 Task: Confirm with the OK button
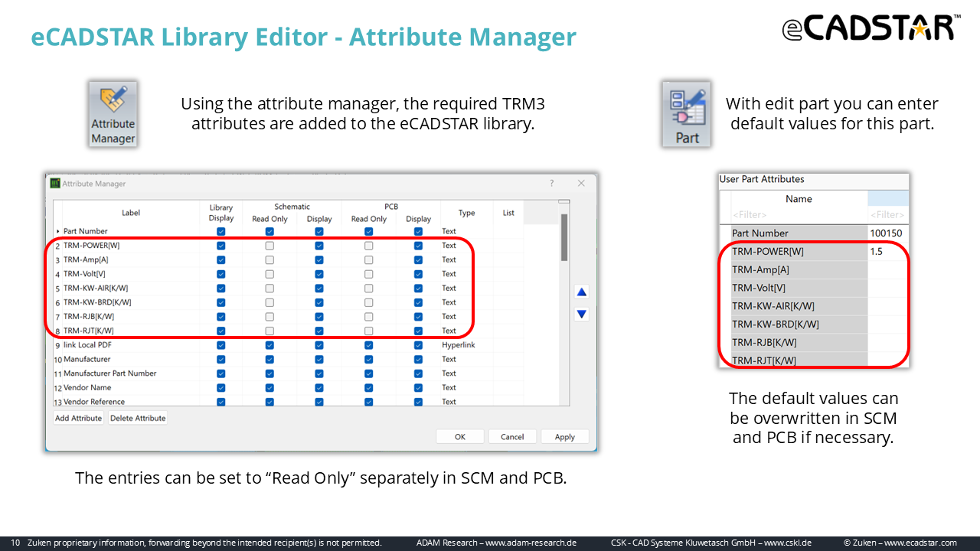pos(460,437)
